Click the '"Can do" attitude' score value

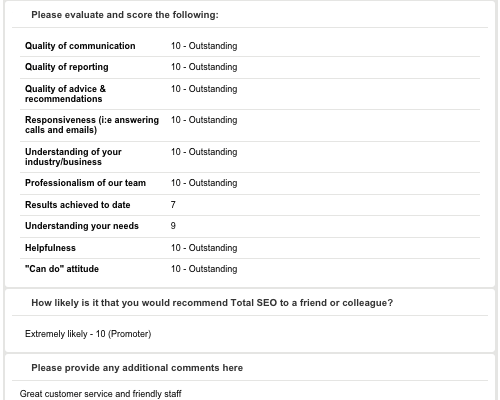(204, 269)
